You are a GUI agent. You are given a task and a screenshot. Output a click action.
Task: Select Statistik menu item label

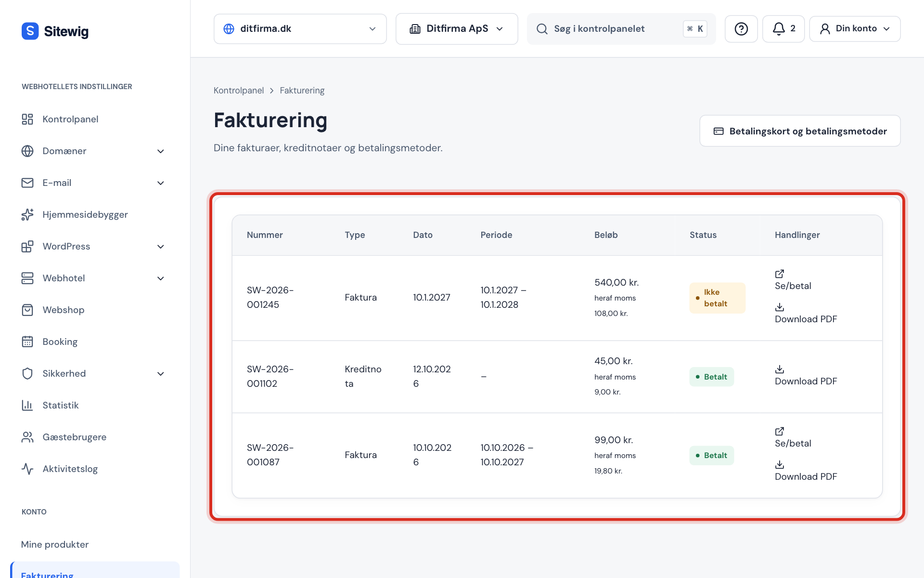coord(61,406)
